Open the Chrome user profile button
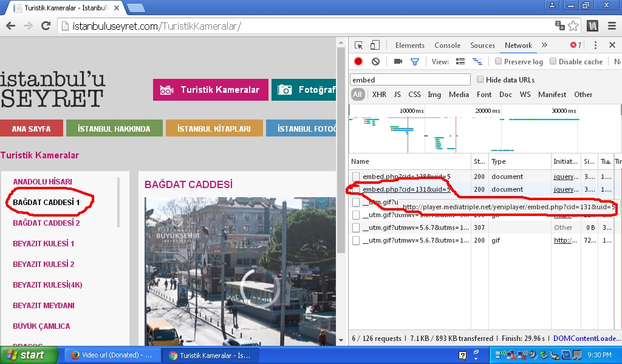622x364 pixels. (x=552, y=5)
